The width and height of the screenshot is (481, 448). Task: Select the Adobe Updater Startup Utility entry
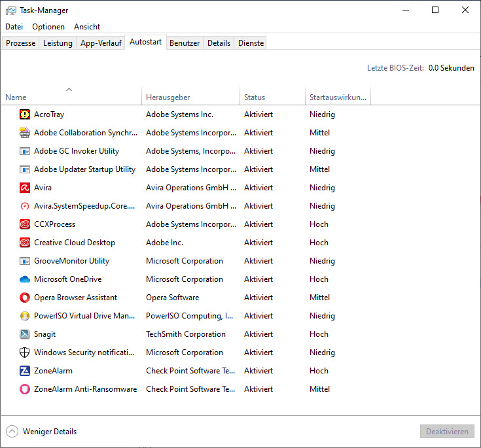[84, 169]
